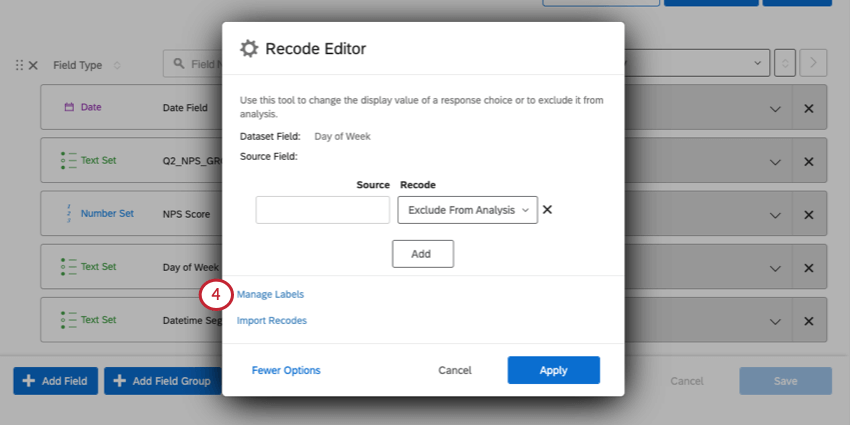850x425 pixels.
Task: Open Import Recodes
Action: coord(272,321)
